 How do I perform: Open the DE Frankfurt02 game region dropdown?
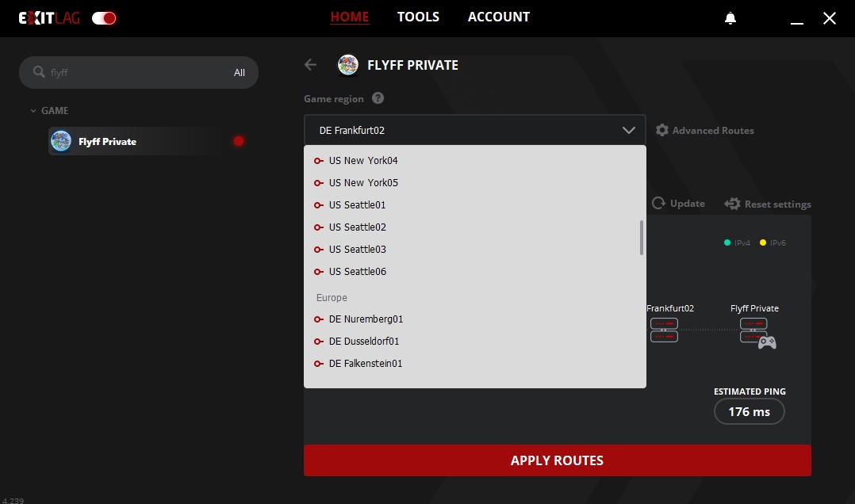[x=474, y=130]
